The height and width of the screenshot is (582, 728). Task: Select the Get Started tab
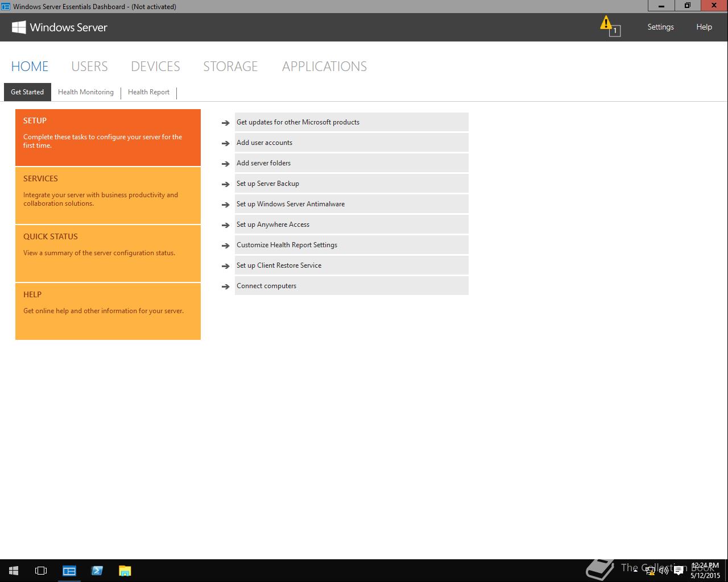tap(27, 92)
